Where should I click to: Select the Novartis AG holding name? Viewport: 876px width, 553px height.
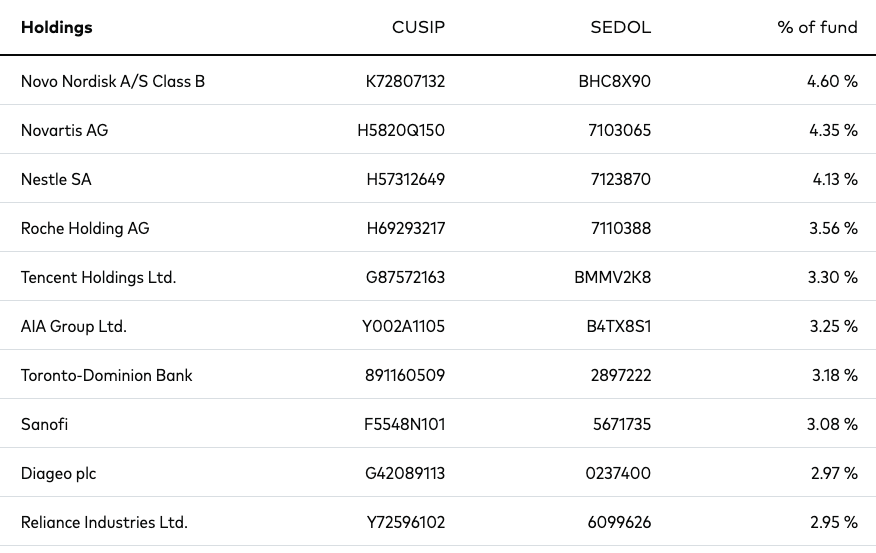point(64,130)
